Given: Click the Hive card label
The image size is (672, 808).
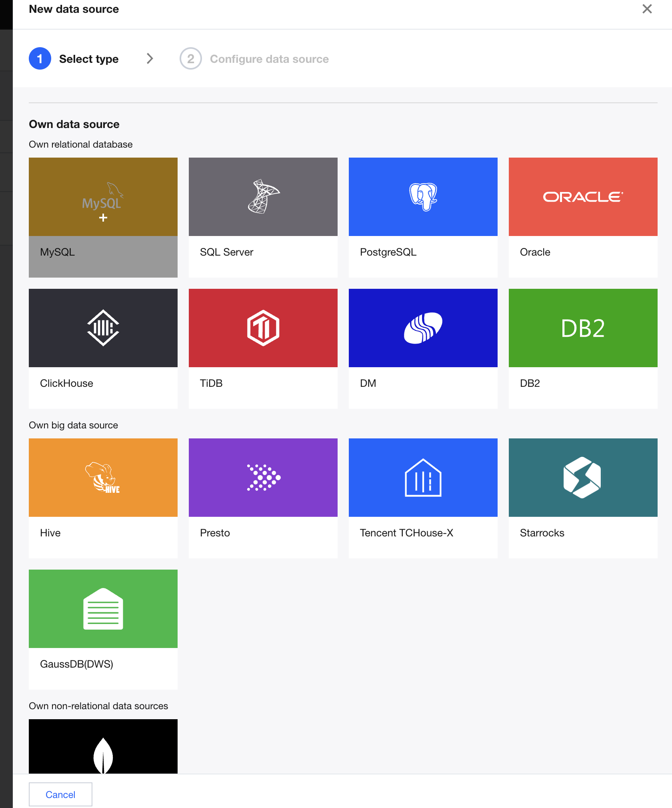Looking at the screenshot, I should (50, 533).
